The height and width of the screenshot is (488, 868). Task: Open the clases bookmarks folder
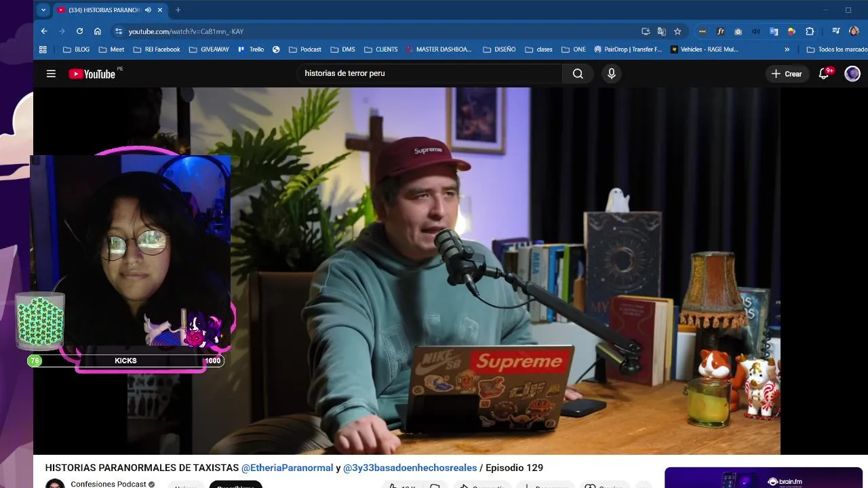[538, 49]
